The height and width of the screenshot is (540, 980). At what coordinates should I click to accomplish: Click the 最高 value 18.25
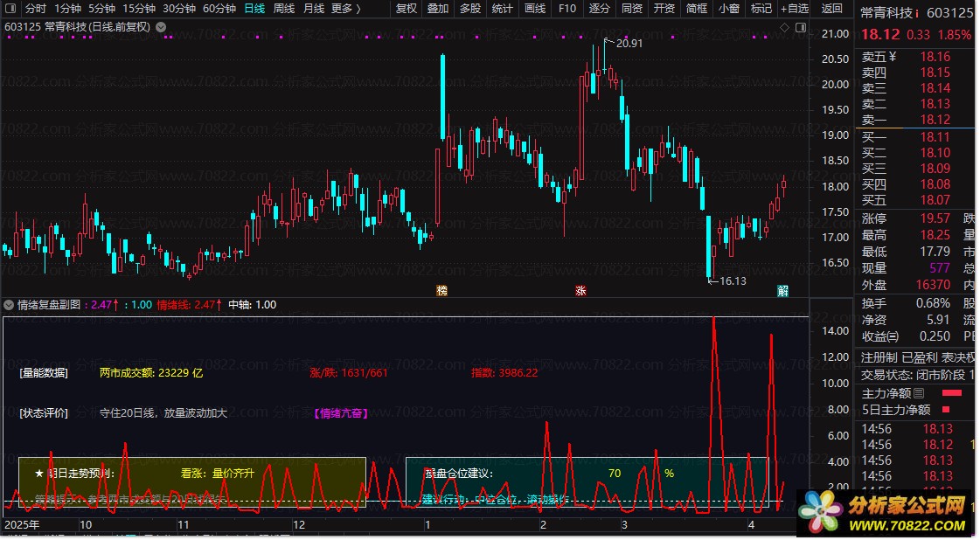[935, 235]
